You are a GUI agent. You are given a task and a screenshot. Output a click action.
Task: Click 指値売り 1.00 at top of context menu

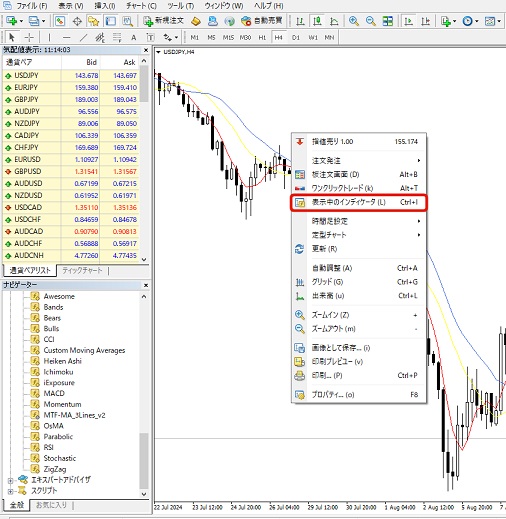point(359,142)
